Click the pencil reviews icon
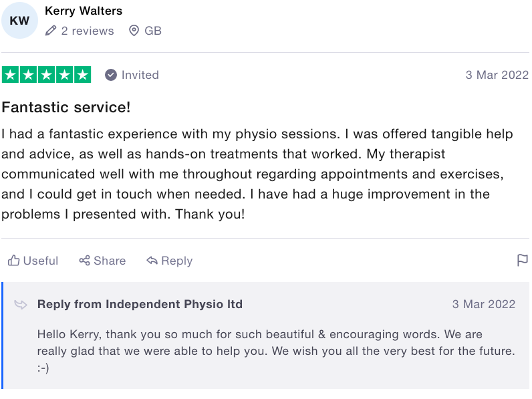 pyautogui.click(x=51, y=31)
